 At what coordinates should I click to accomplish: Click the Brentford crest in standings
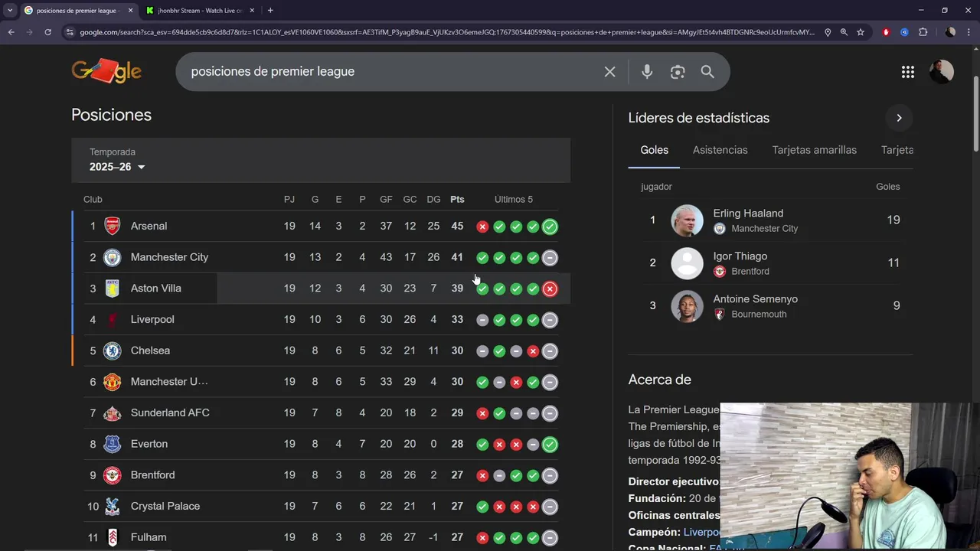tap(113, 475)
